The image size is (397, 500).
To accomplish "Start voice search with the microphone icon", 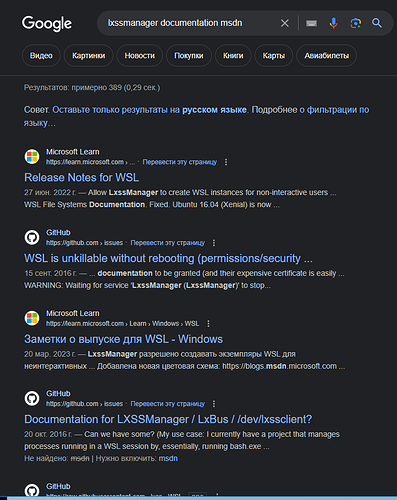I will point(333,23).
